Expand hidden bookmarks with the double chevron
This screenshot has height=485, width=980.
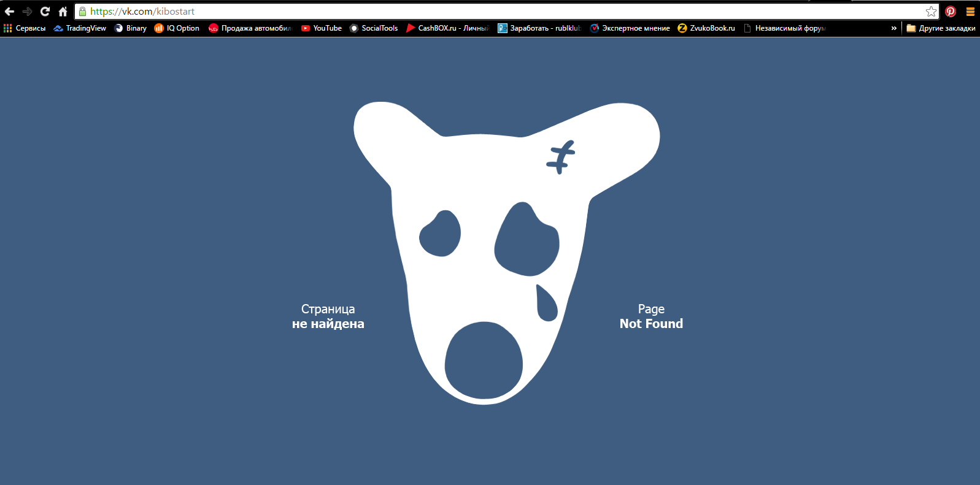(894, 28)
